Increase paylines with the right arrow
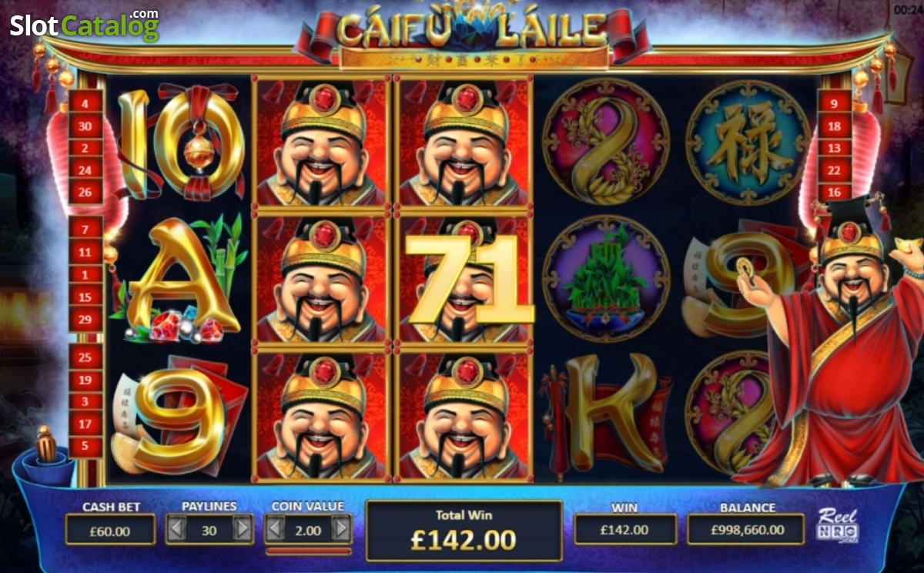This screenshot has width=924, height=573. (x=243, y=528)
